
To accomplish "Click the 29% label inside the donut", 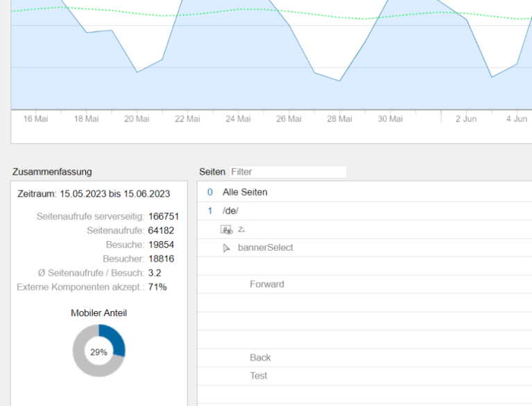I will coord(99,352).
